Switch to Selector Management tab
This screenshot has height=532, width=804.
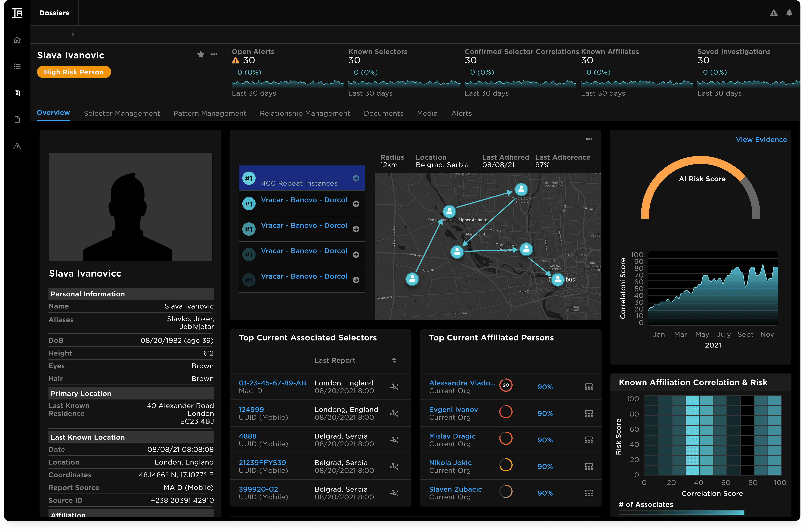click(x=122, y=113)
